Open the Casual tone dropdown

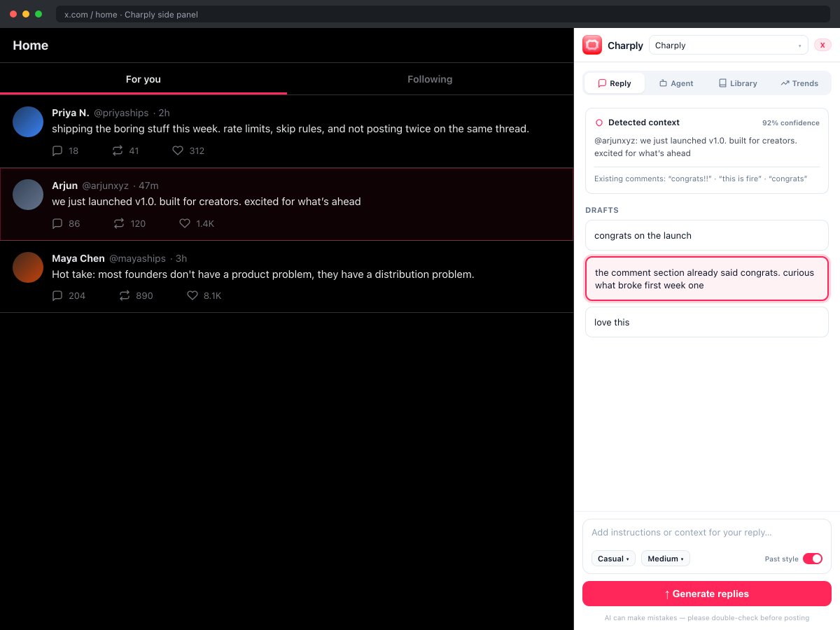pos(613,559)
